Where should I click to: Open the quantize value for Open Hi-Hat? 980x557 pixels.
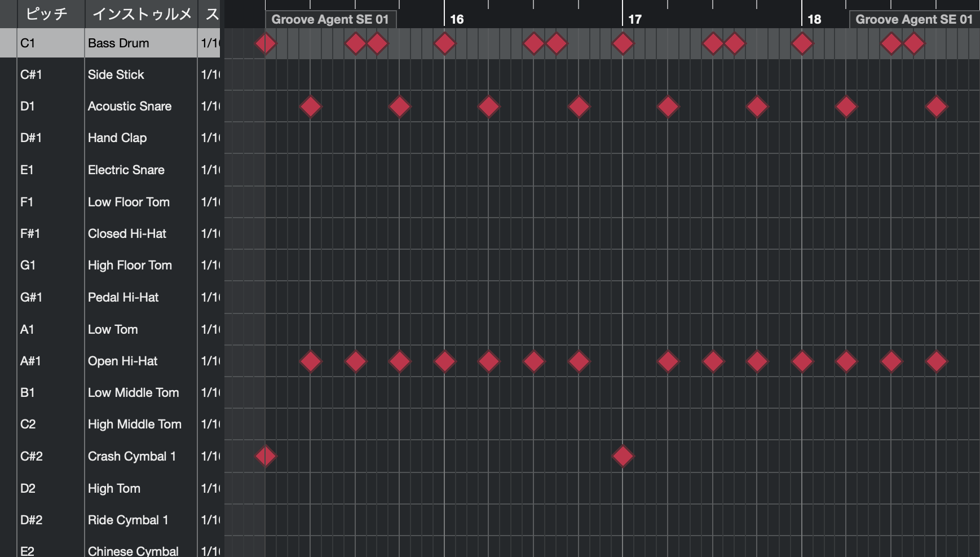click(210, 361)
